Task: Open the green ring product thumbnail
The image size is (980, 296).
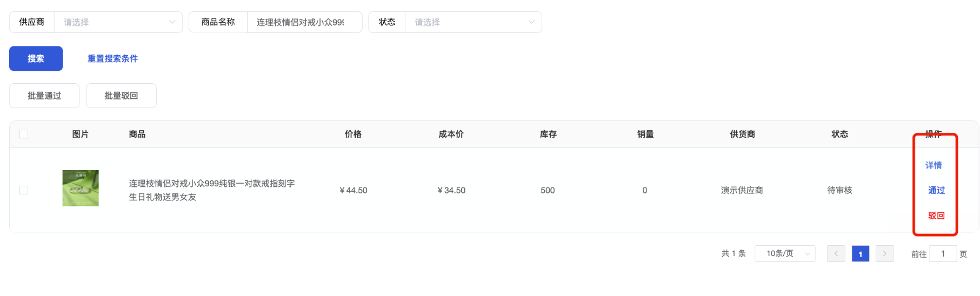Action: point(81,188)
